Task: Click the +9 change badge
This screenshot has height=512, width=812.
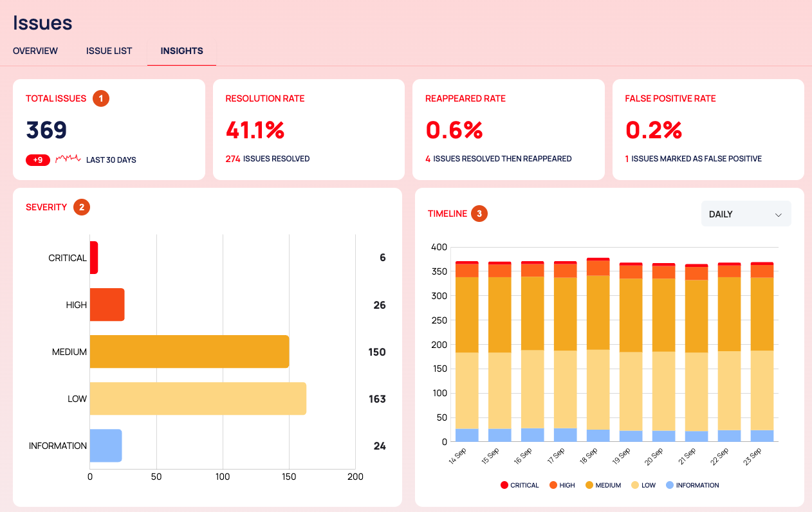Action: 38,160
